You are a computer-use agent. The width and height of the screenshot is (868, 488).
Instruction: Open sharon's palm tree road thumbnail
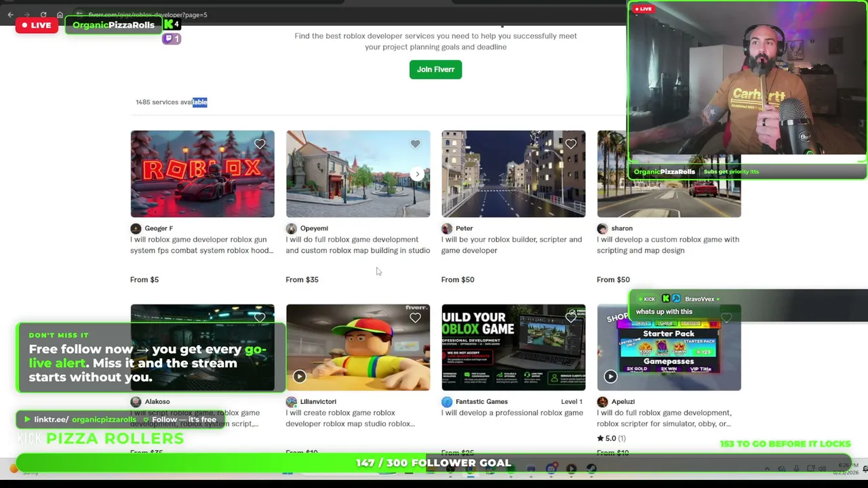(669, 174)
